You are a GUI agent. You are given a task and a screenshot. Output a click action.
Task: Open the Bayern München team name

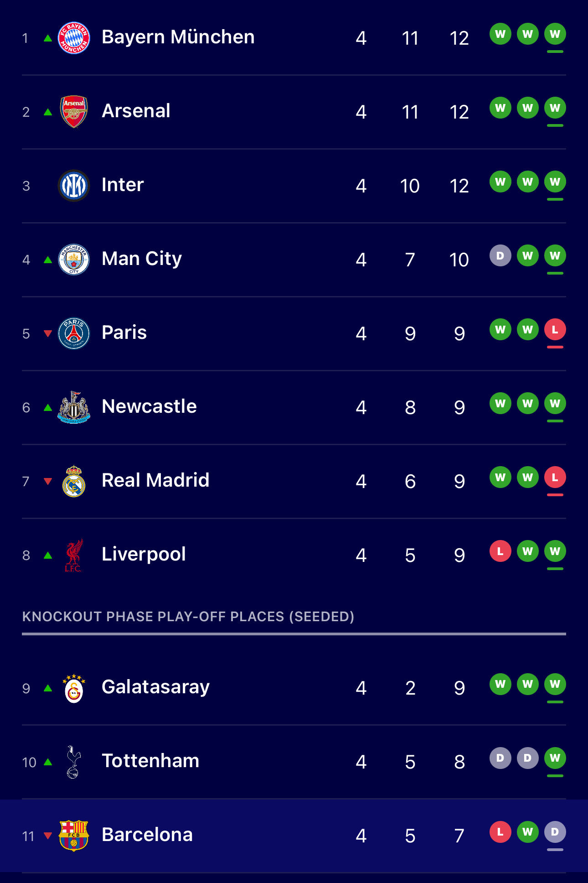(x=178, y=37)
